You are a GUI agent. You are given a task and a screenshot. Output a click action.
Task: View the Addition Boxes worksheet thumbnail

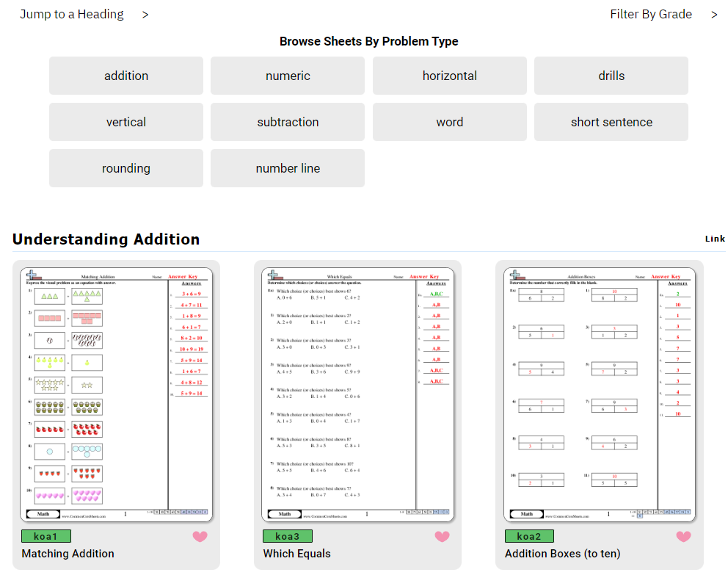pos(600,395)
